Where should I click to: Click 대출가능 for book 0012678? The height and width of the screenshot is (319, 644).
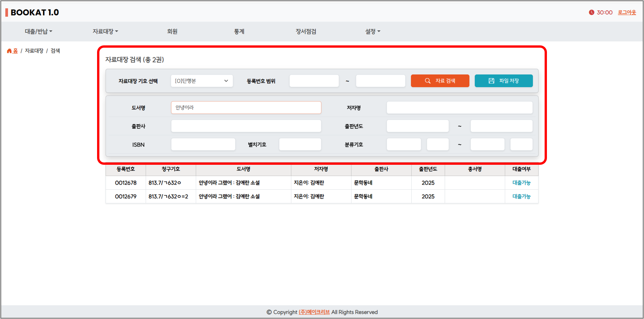coord(521,183)
